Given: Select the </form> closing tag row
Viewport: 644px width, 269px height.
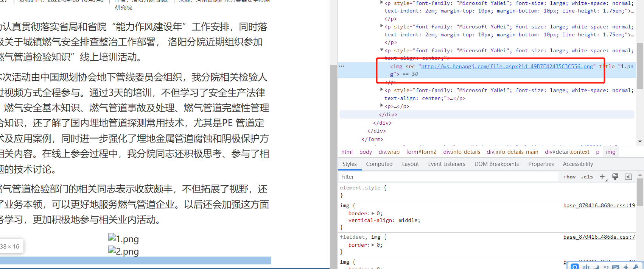Looking at the screenshot, I should click(372, 139).
